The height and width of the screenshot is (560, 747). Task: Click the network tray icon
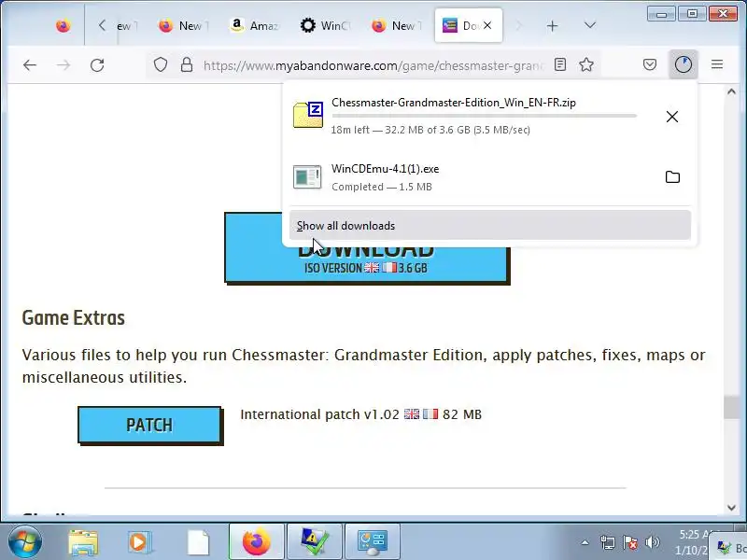click(608, 542)
